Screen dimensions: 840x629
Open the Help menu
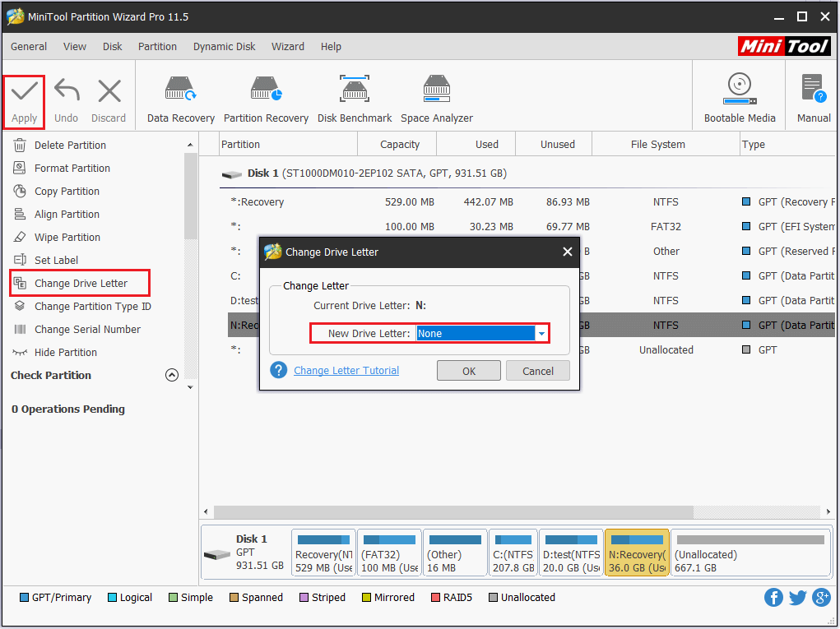pyautogui.click(x=331, y=47)
